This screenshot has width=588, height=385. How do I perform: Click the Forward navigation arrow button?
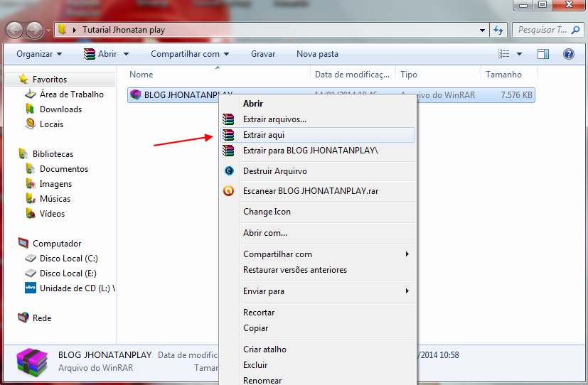(x=35, y=30)
